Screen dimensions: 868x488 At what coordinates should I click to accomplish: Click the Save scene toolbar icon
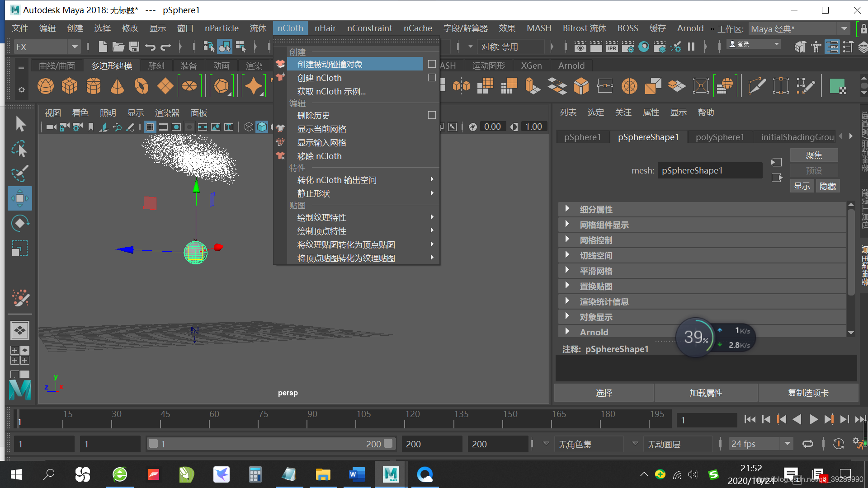(134, 47)
